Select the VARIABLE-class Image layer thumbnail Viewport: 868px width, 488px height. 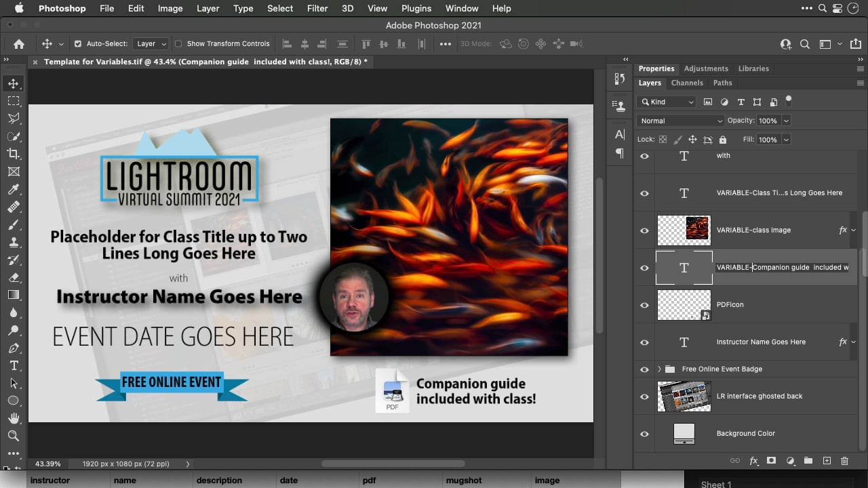click(x=684, y=230)
